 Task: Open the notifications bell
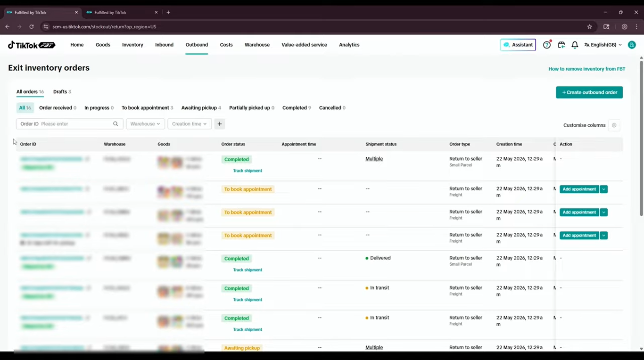click(x=575, y=45)
